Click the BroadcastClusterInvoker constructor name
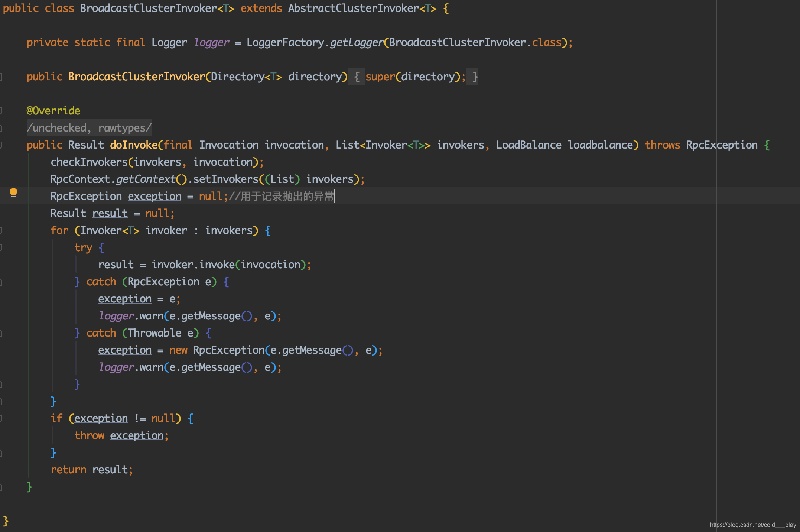 (136, 77)
